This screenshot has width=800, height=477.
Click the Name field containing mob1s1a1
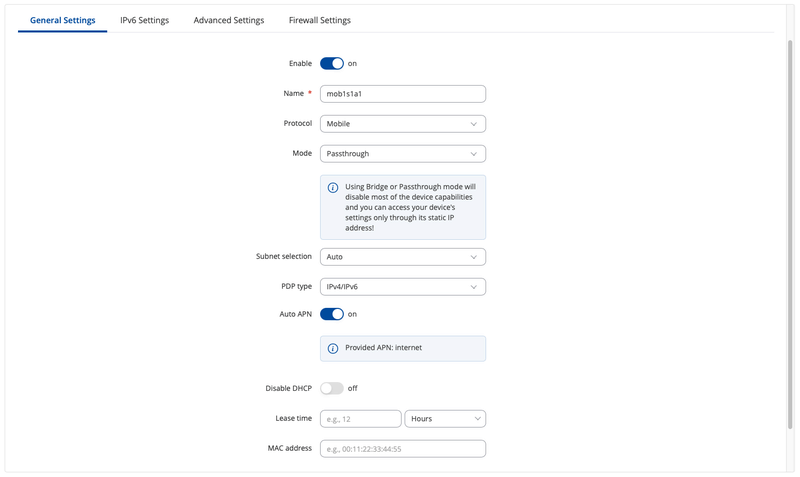point(402,94)
